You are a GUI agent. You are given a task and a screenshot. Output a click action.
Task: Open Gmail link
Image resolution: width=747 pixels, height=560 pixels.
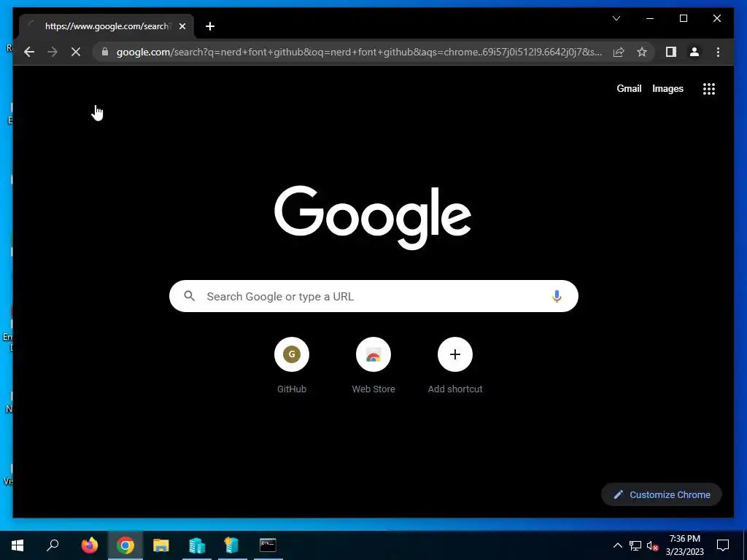(629, 88)
